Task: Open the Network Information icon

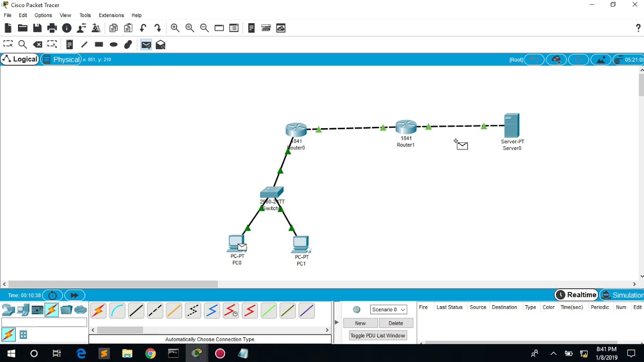Action: [x=67, y=28]
